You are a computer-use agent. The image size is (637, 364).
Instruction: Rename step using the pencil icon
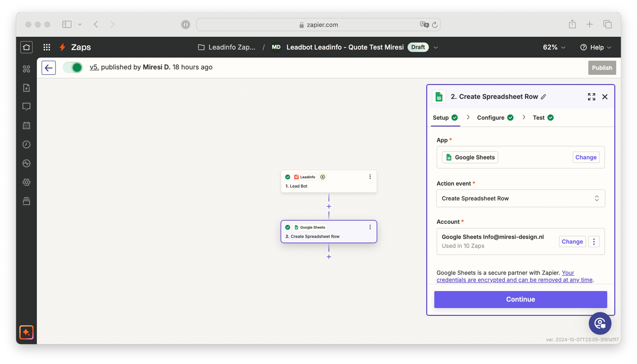coord(543,97)
